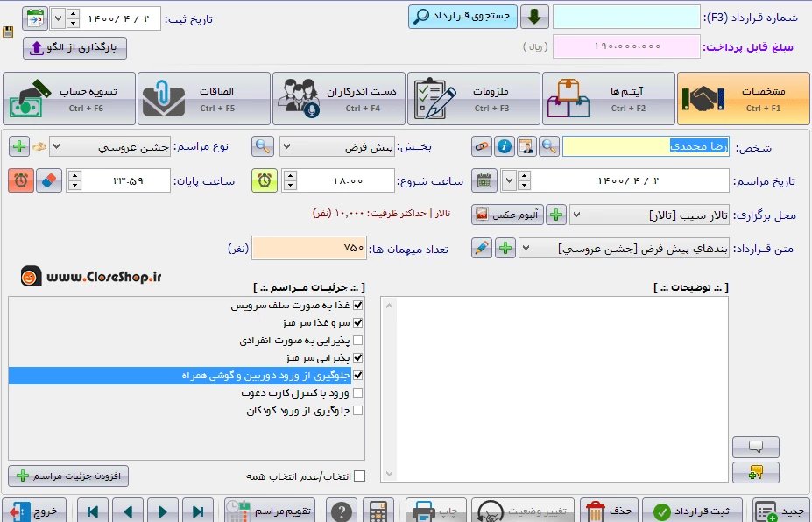
Task: Click the save floppy disk icon
Action: 8,32
